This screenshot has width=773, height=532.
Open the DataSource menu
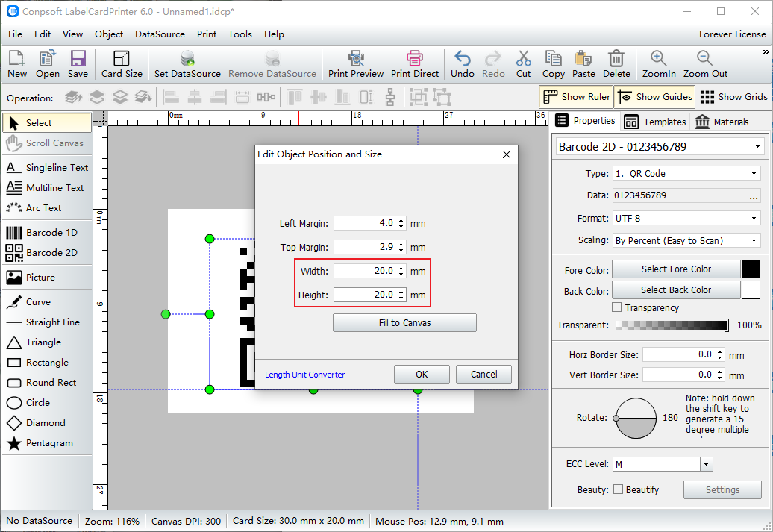[x=160, y=34]
